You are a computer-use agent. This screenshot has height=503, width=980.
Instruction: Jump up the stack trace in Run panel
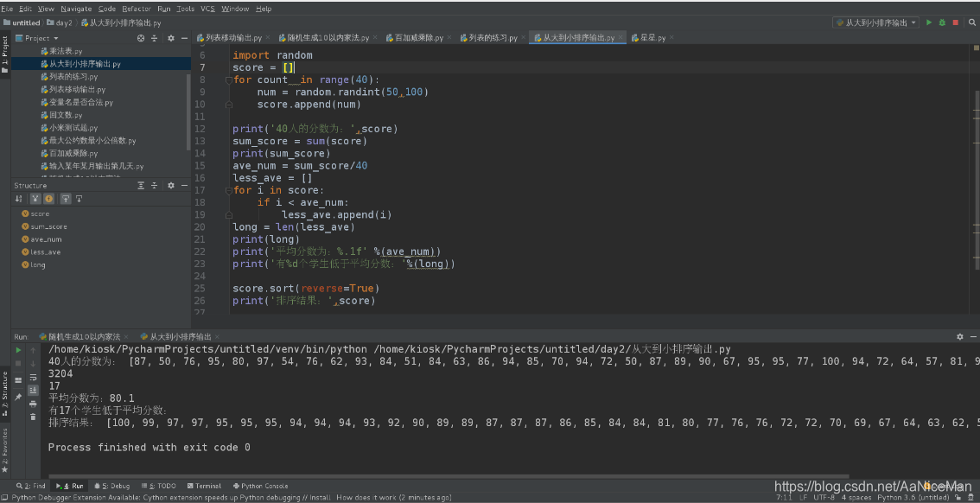[x=33, y=350]
